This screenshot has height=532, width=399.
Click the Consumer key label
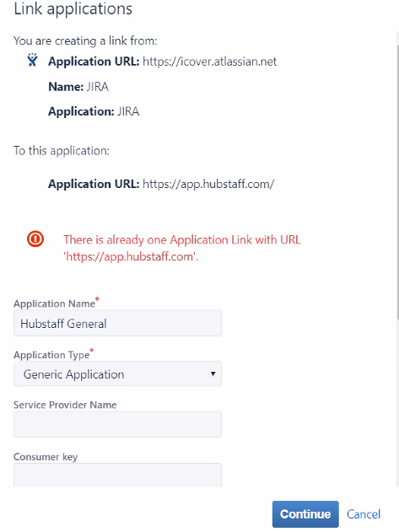46,457
